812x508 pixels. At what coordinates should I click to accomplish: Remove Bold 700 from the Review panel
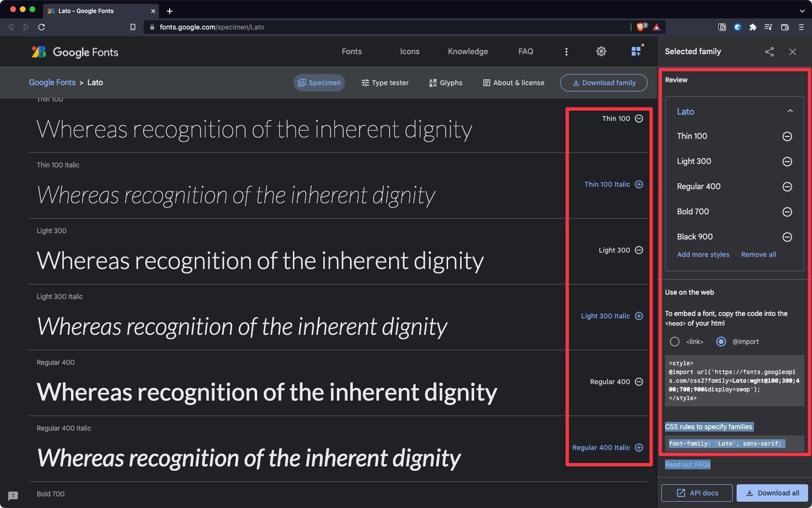click(x=787, y=212)
